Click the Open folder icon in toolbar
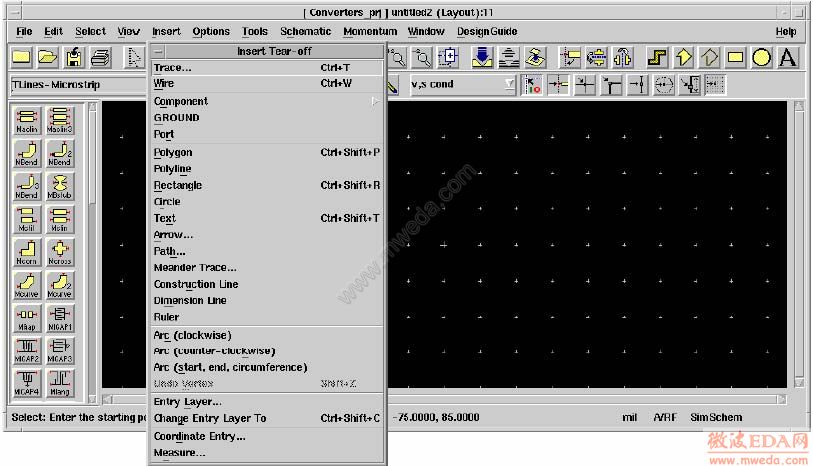This screenshot has width=813, height=466. [47, 58]
